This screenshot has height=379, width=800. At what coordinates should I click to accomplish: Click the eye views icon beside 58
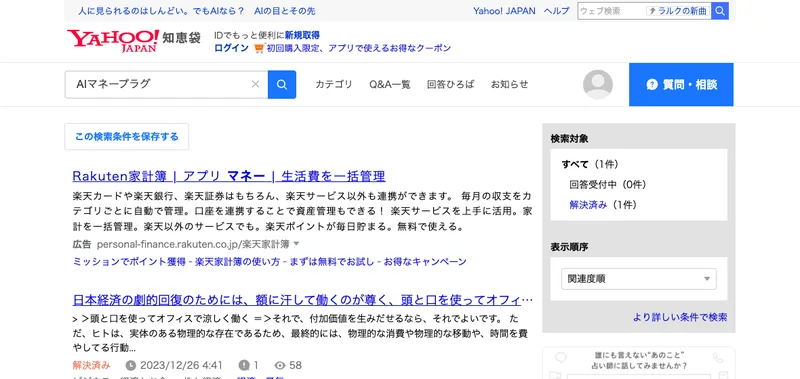point(280,365)
